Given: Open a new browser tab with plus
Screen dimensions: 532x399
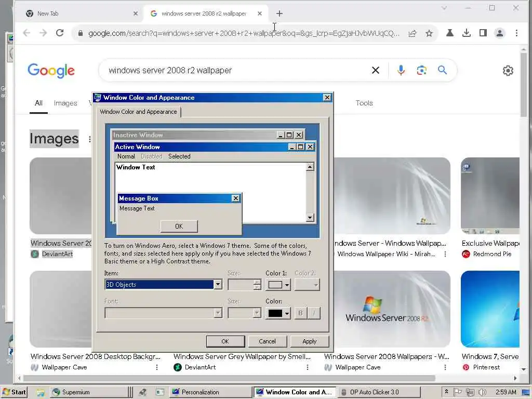Looking at the screenshot, I should pyautogui.click(x=279, y=14).
